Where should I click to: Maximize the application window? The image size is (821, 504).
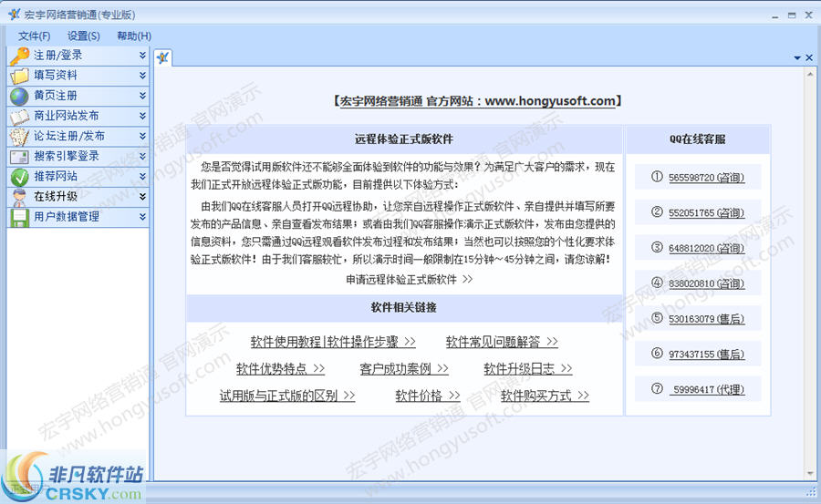pyautogui.click(x=792, y=15)
